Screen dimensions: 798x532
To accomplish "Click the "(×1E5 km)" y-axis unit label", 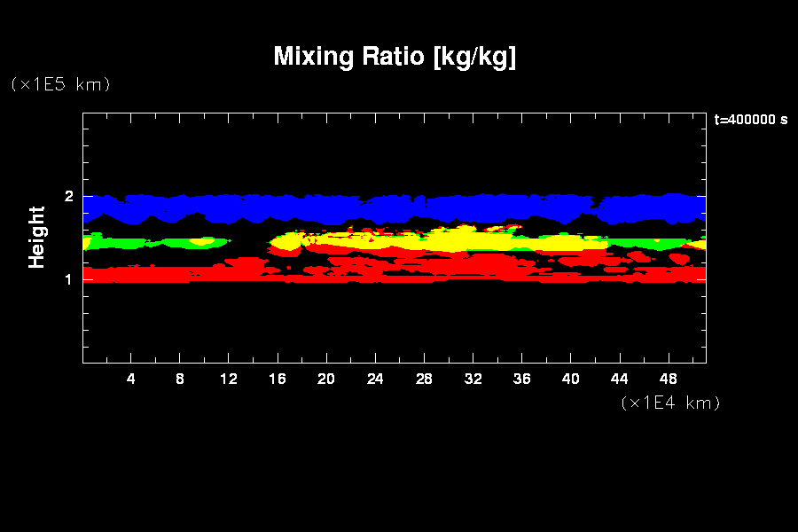I will [x=60, y=84].
